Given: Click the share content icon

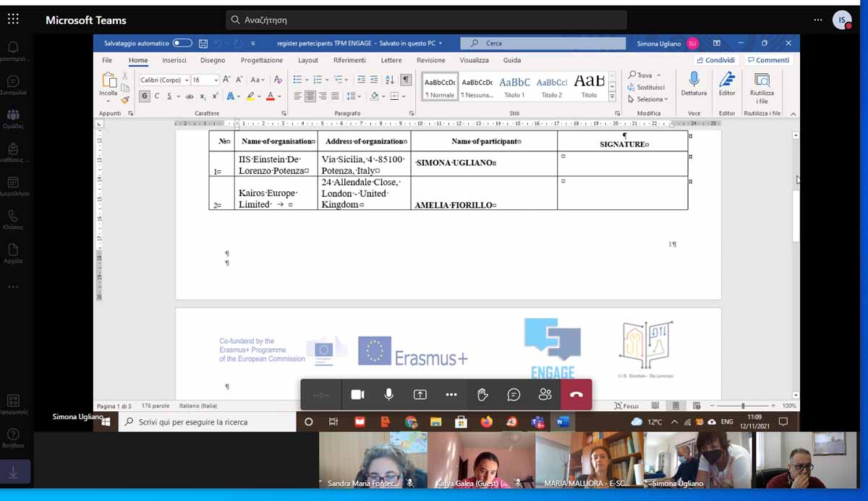Looking at the screenshot, I should pyautogui.click(x=420, y=395).
